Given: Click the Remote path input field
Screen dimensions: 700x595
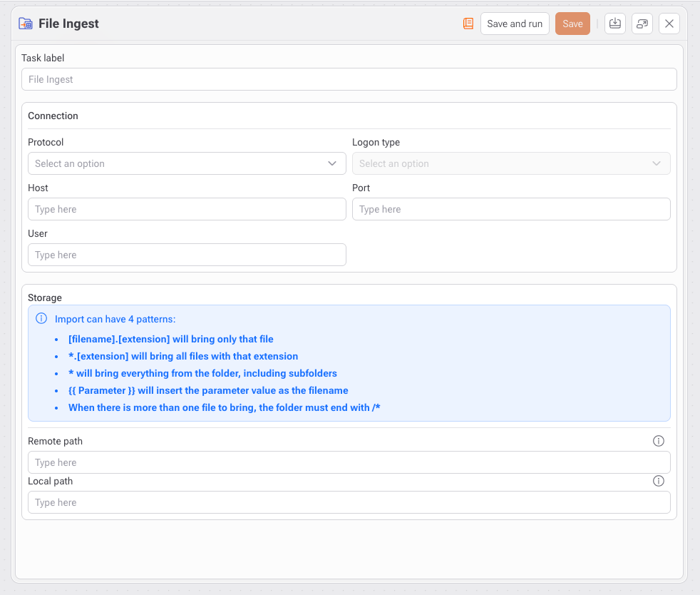Looking at the screenshot, I should point(349,462).
